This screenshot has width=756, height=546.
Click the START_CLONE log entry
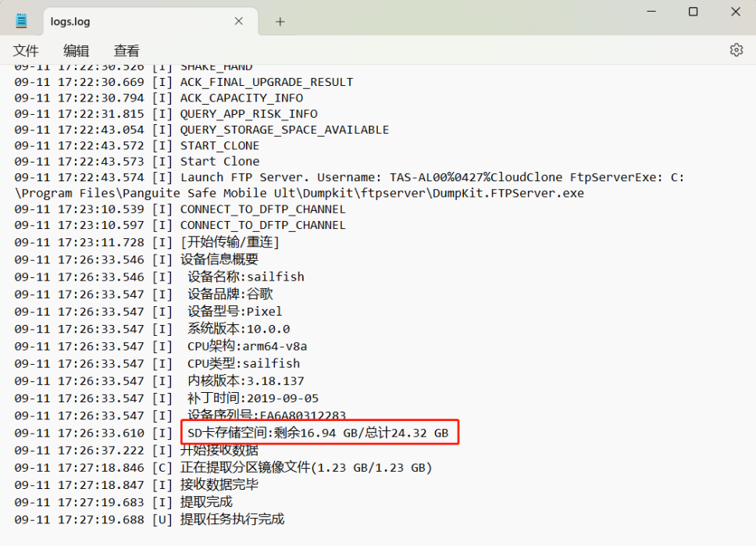click(219, 146)
